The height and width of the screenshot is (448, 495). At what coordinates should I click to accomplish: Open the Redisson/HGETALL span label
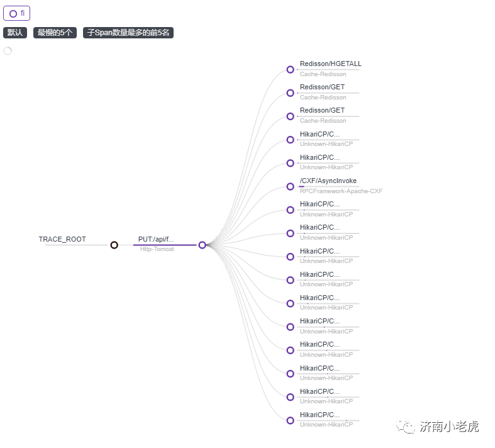point(330,64)
